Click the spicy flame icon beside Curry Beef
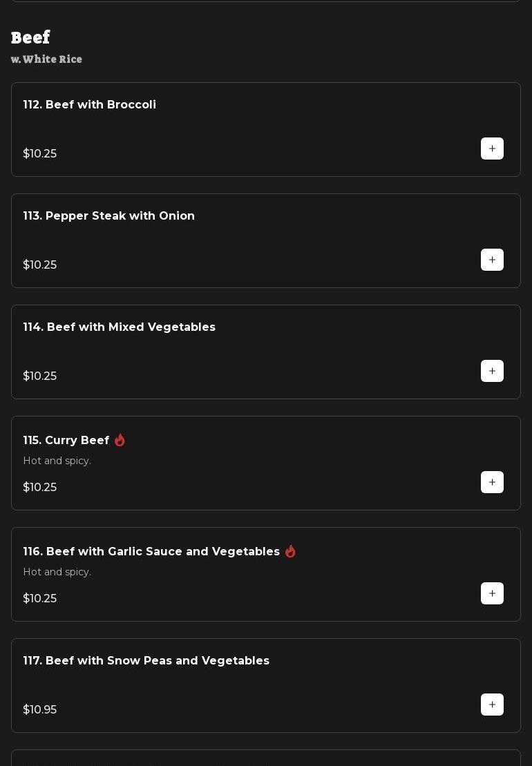The height and width of the screenshot is (766, 532). click(x=120, y=440)
